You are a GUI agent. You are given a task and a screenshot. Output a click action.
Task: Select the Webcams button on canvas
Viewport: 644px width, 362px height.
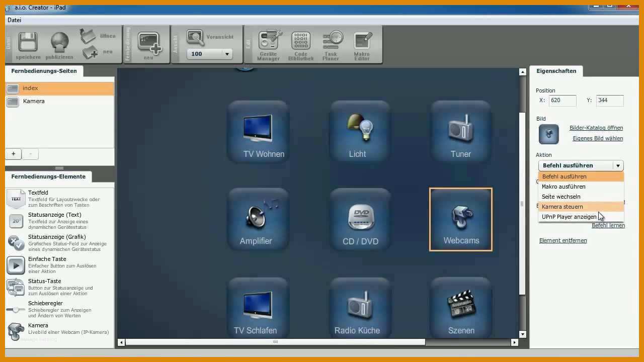[461, 219]
